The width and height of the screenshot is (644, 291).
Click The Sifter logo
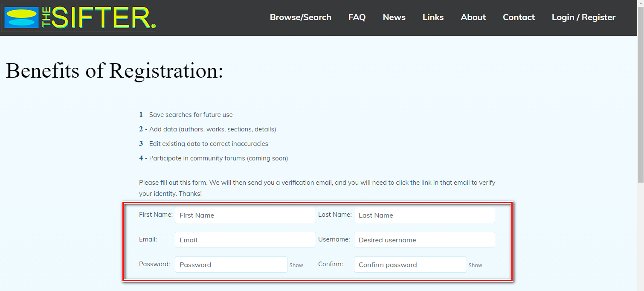point(79,18)
